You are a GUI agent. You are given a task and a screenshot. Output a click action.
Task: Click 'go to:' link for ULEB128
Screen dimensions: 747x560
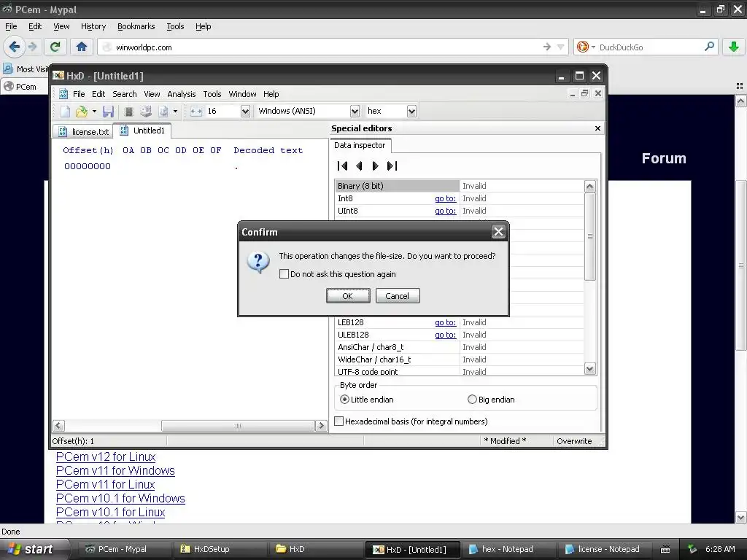coord(445,335)
